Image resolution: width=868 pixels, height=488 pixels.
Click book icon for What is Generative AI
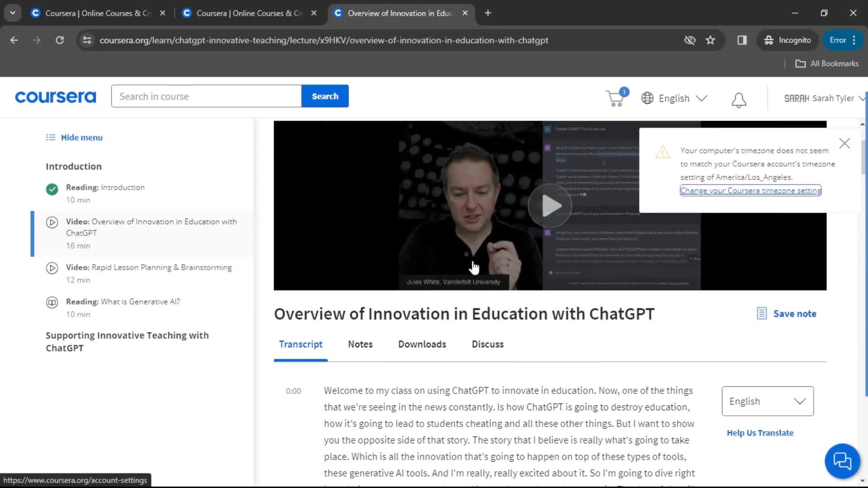pyautogui.click(x=52, y=302)
